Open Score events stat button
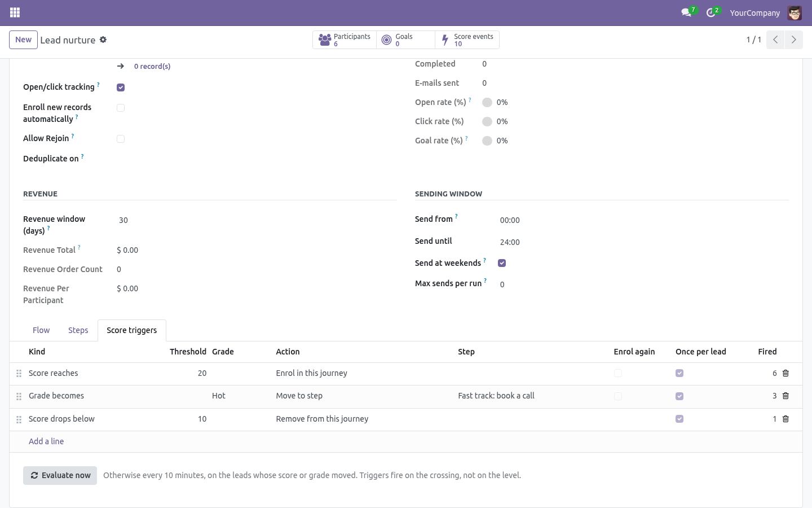Screen dimensions: 812x508 click(x=467, y=40)
